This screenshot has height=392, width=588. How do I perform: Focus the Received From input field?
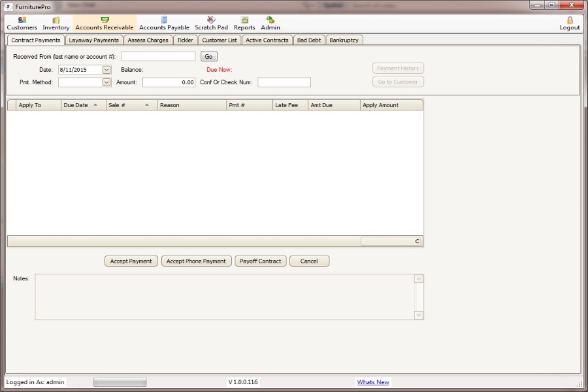pos(158,56)
